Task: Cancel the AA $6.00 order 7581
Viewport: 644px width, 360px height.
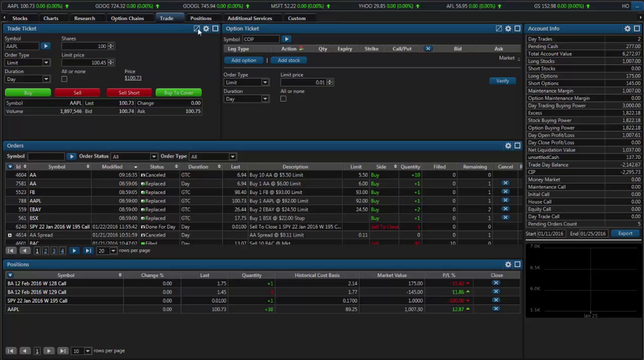Action: point(505,184)
